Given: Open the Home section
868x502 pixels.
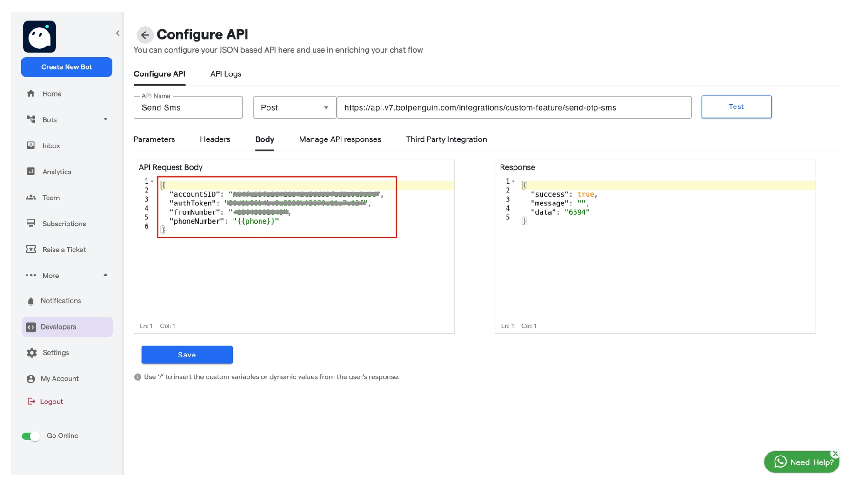Looking at the screenshot, I should point(51,93).
